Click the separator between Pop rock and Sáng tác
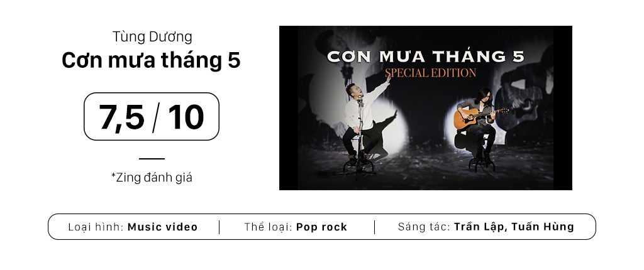 tap(374, 227)
